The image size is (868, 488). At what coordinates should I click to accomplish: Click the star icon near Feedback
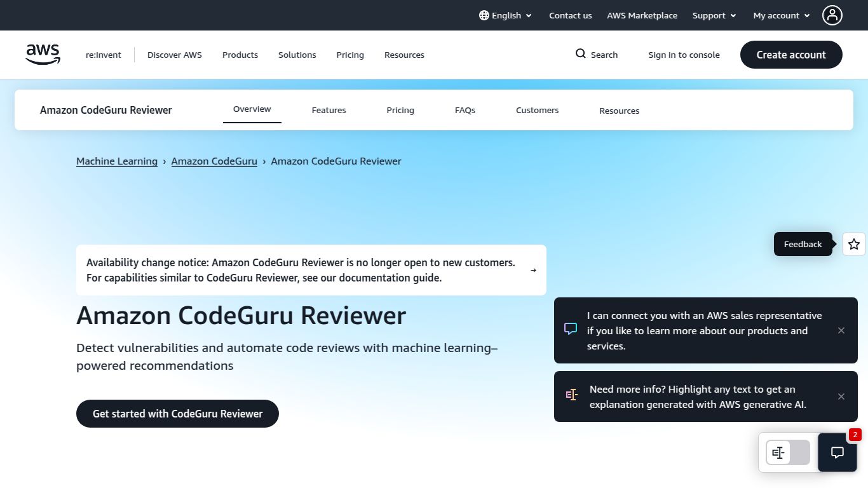(x=853, y=244)
